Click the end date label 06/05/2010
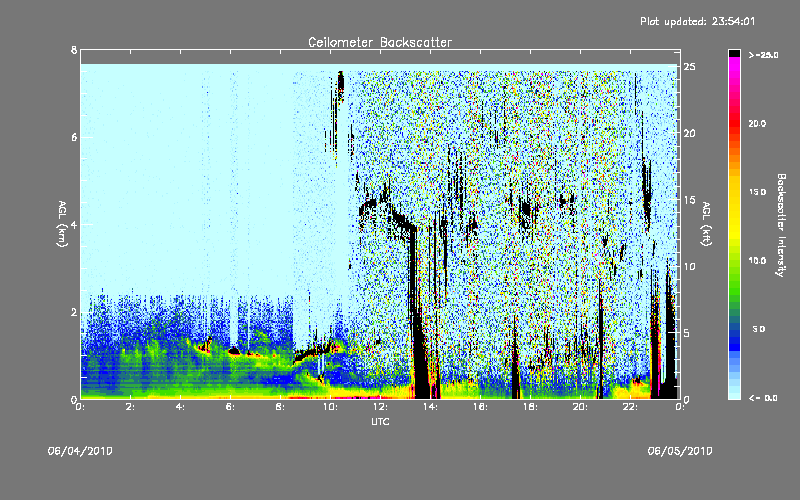Image resolution: width=800 pixels, height=500 pixels. [680, 451]
